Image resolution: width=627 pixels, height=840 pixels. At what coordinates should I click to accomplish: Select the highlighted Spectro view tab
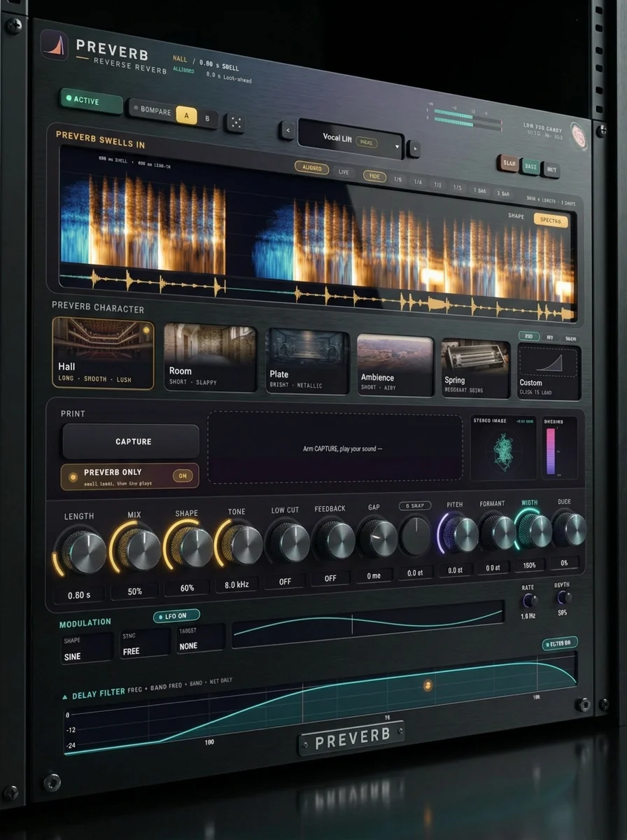point(551,220)
